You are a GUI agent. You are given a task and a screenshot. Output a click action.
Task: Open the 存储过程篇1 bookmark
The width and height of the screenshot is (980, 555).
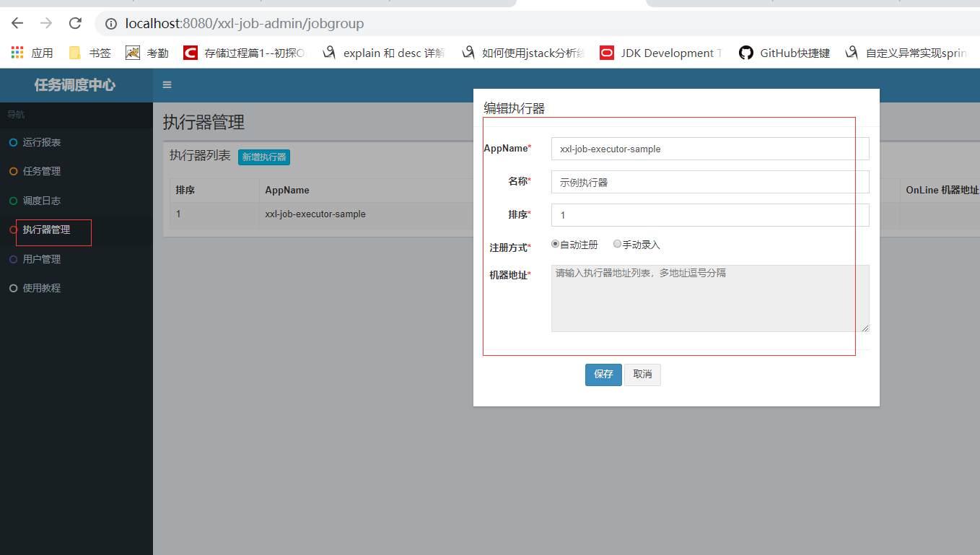click(x=245, y=53)
